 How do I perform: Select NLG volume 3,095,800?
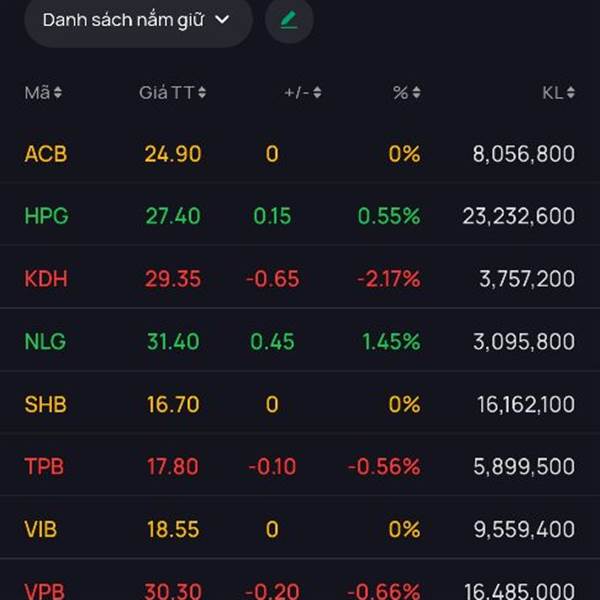tap(526, 341)
